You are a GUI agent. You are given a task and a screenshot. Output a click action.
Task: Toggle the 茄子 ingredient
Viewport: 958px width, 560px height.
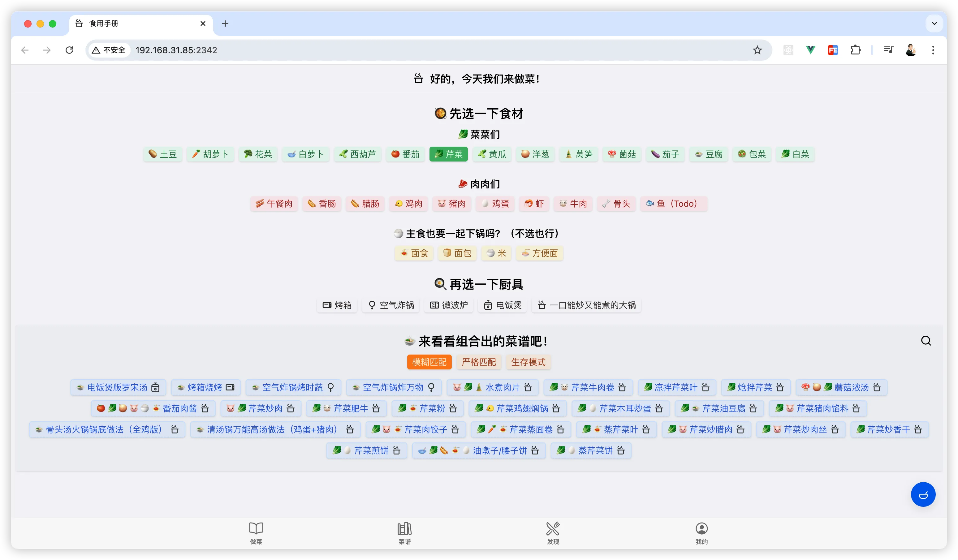[665, 154]
